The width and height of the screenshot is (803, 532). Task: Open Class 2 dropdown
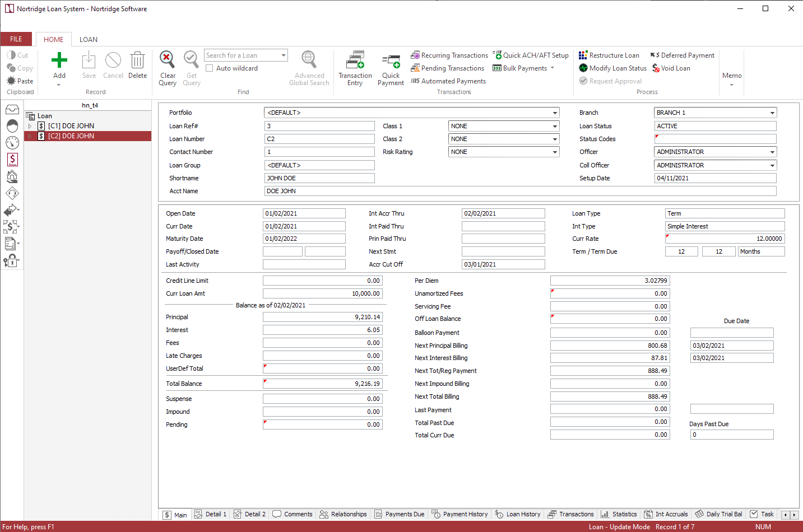[555, 139]
